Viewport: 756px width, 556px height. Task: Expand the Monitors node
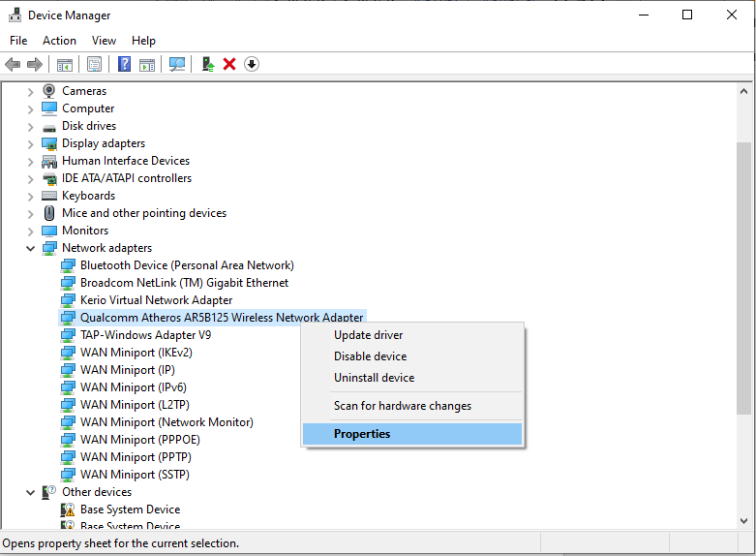pos(30,232)
